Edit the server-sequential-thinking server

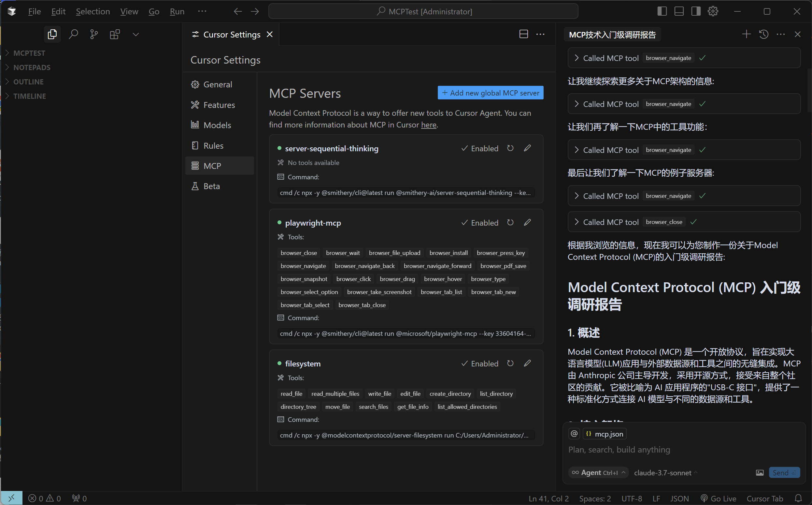click(x=527, y=148)
